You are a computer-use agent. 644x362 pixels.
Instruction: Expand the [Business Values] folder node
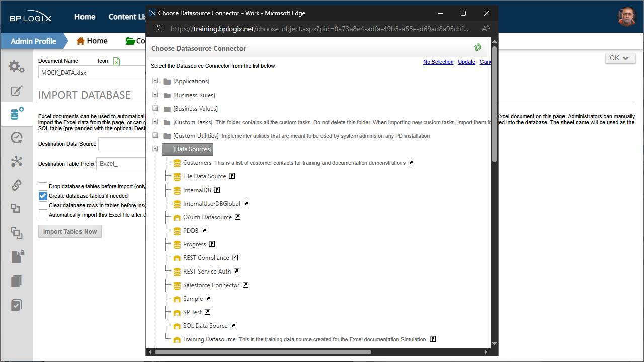tap(155, 109)
